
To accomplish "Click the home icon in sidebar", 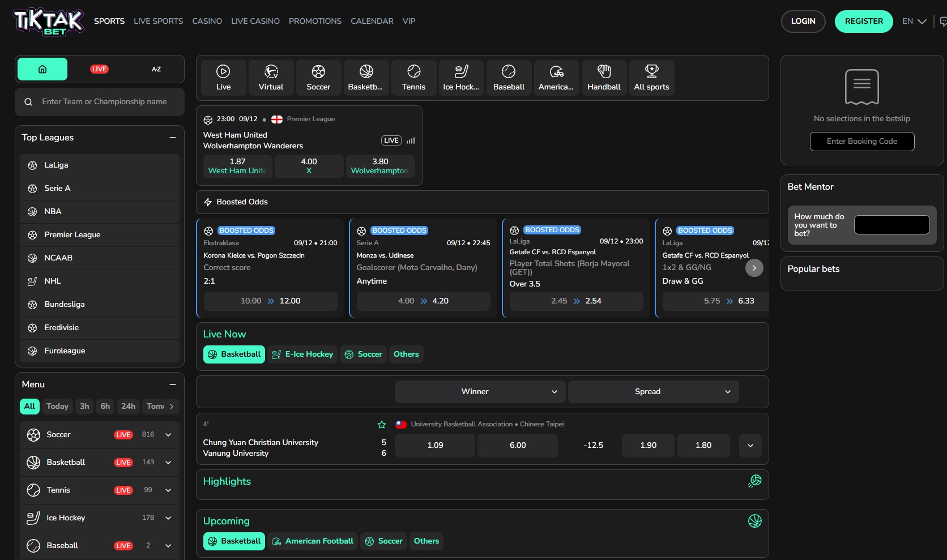I will coord(42,69).
